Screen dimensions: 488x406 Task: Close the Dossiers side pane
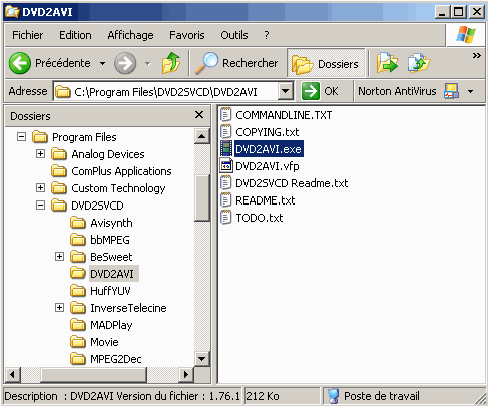point(199,115)
